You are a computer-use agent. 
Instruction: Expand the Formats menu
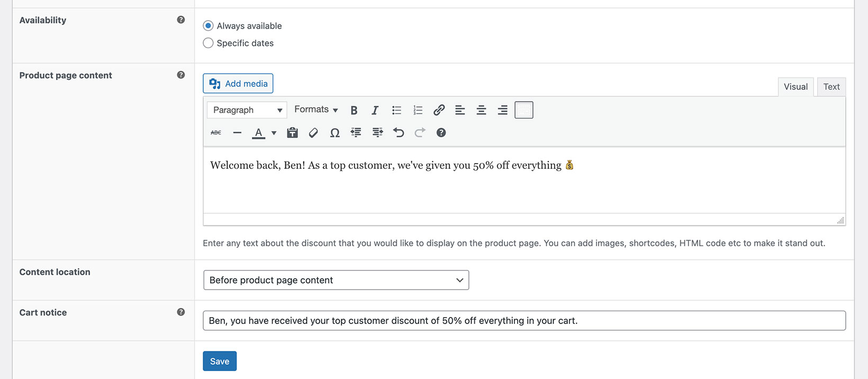coord(316,110)
